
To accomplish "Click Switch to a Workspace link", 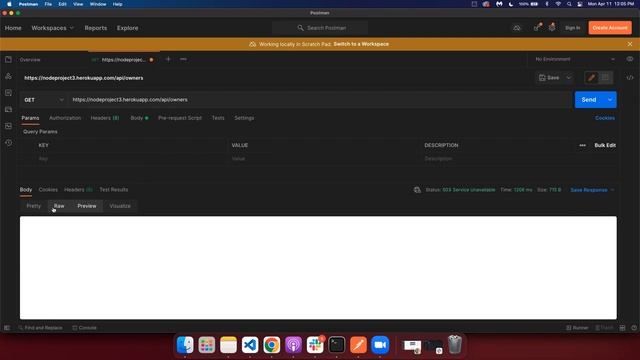I will [x=361, y=44].
